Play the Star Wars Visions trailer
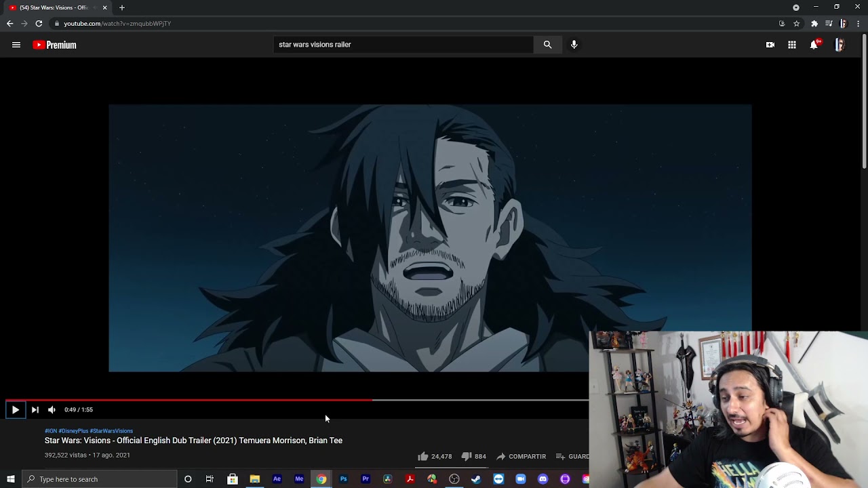 15,409
